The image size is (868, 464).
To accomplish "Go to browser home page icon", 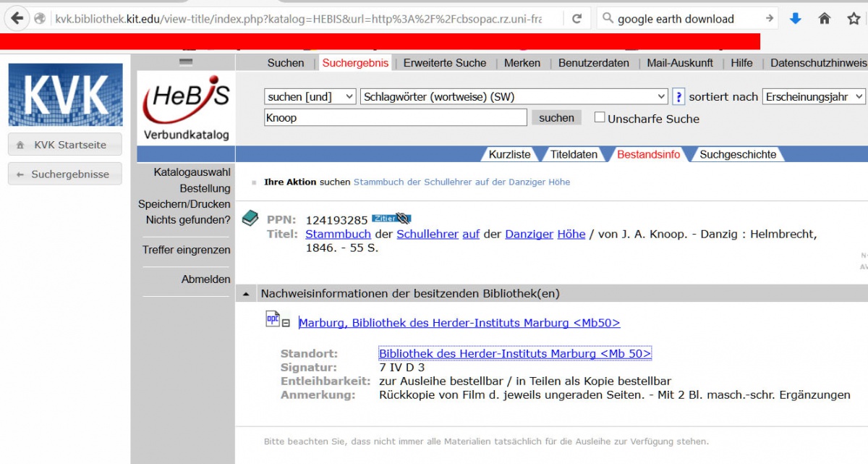I will 824,19.
